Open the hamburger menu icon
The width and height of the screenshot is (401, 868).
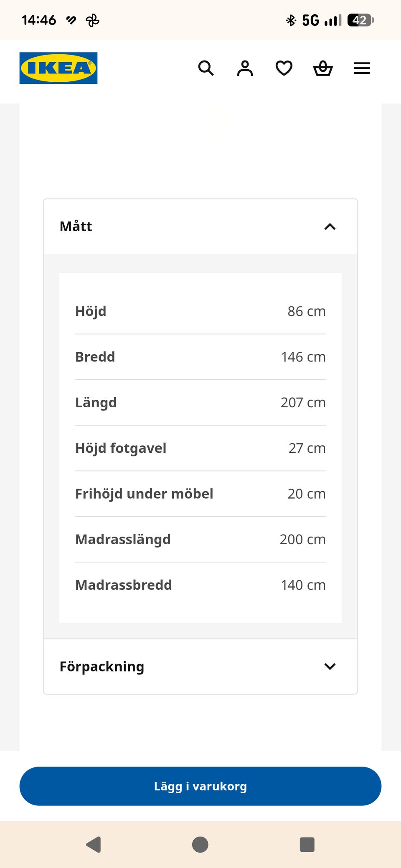click(x=362, y=68)
